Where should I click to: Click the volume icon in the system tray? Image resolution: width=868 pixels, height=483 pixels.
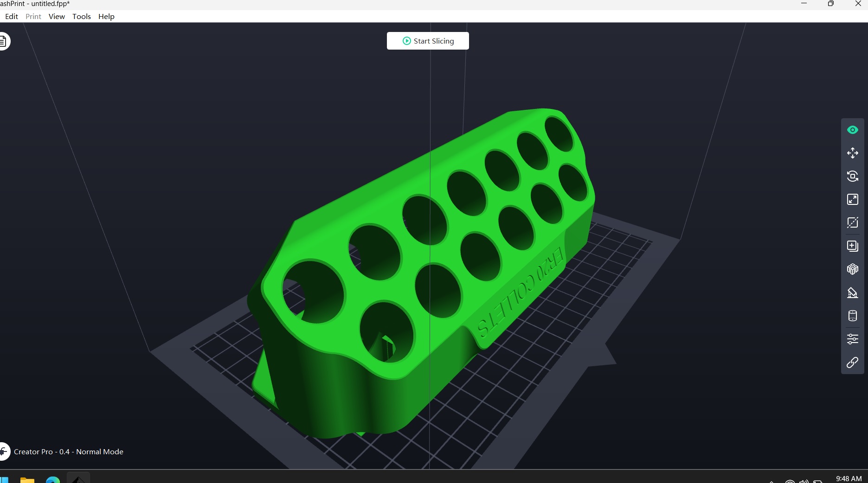point(804,481)
